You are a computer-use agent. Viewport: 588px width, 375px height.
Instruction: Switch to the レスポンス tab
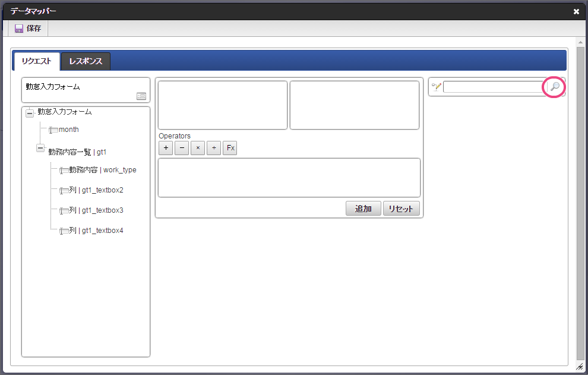click(x=86, y=61)
